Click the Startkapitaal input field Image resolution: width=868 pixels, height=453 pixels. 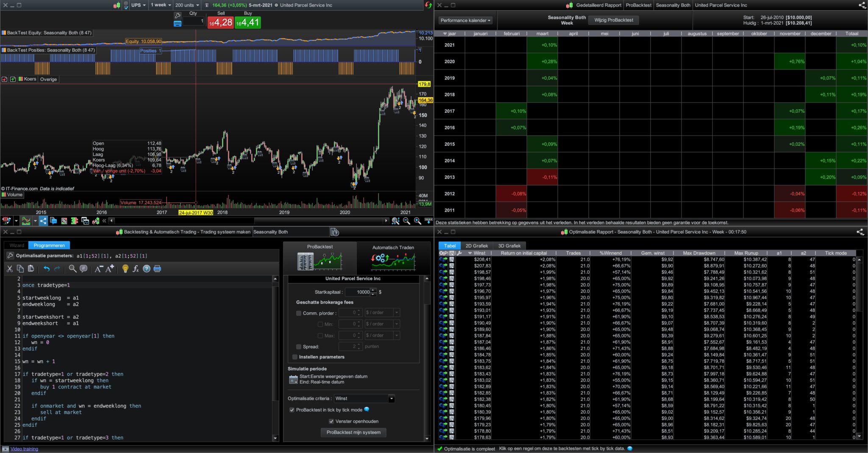pos(357,292)
